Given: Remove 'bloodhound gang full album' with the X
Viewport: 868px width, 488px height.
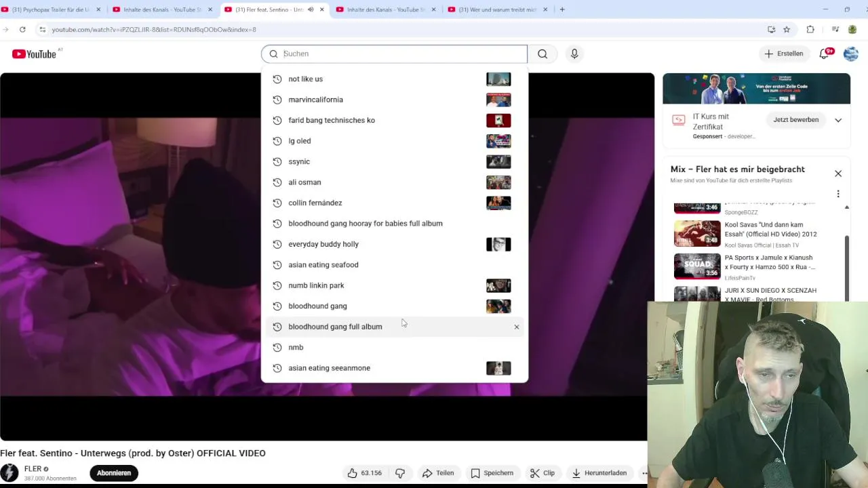Looking at the screenshot, I should coord(517,327).
